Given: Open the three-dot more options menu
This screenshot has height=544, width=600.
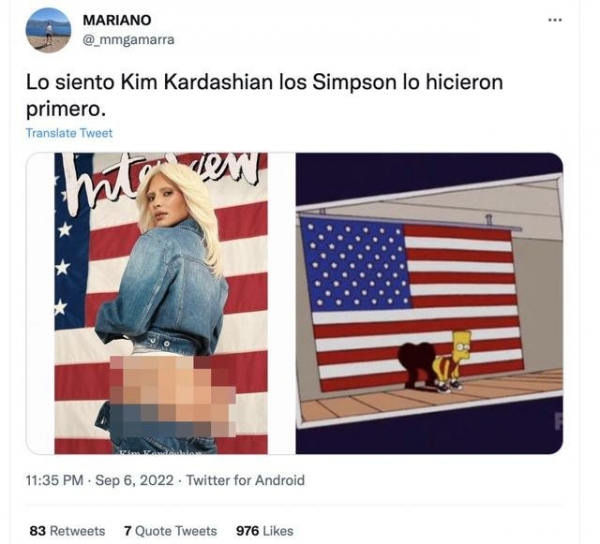Looking at the screenshot, I should click(x=554, y=20).
